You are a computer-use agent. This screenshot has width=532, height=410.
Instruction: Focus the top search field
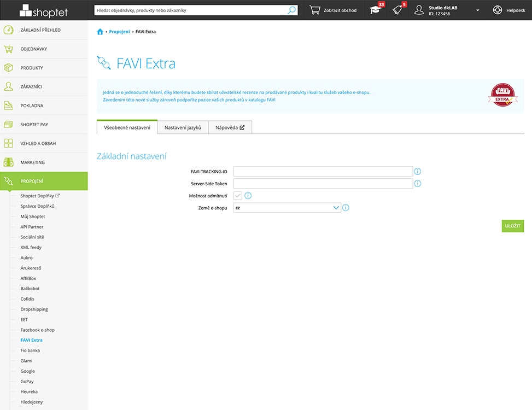tap(191, 10)
